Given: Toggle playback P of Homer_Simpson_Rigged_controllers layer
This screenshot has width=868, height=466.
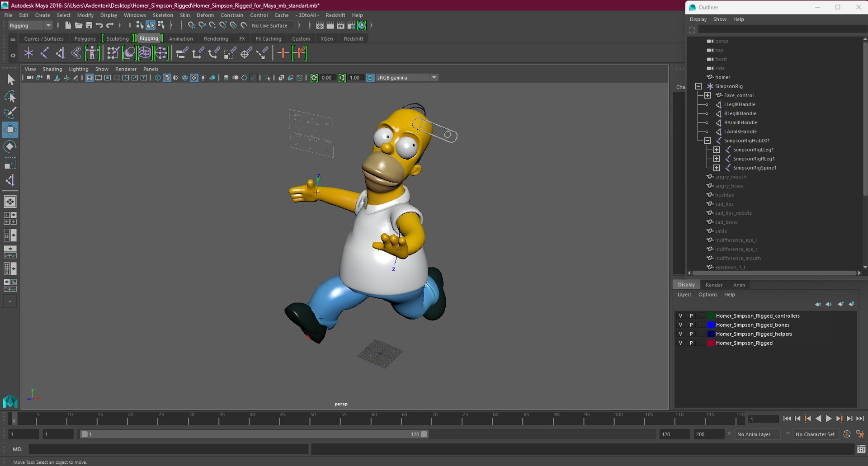Looking at the screenshot, I should (x=691, y=316).
